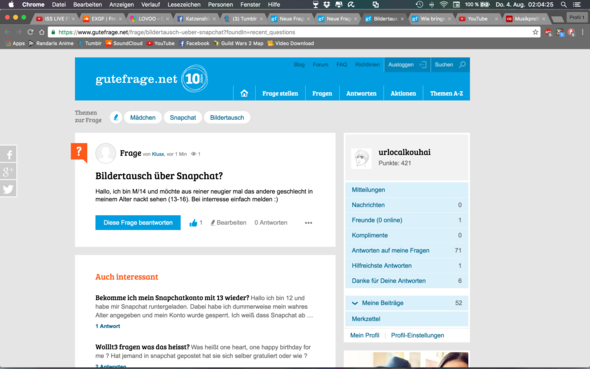The image size is (590, 369).
Task: Open the browser home page icon
Action: click(42, 32)
